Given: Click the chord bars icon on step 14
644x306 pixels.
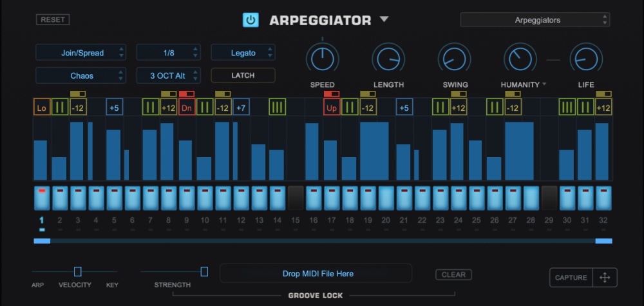Looking at the screenshot, I should point(277,107).
